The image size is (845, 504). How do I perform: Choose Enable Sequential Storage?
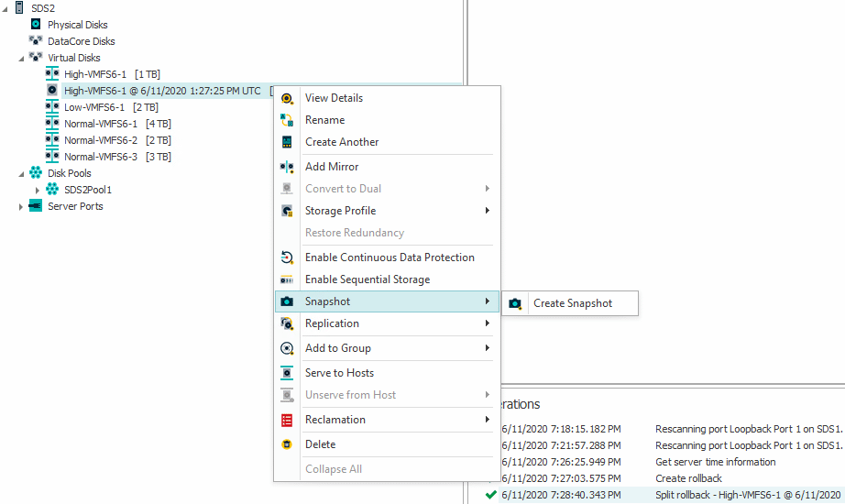click(388, 279)
